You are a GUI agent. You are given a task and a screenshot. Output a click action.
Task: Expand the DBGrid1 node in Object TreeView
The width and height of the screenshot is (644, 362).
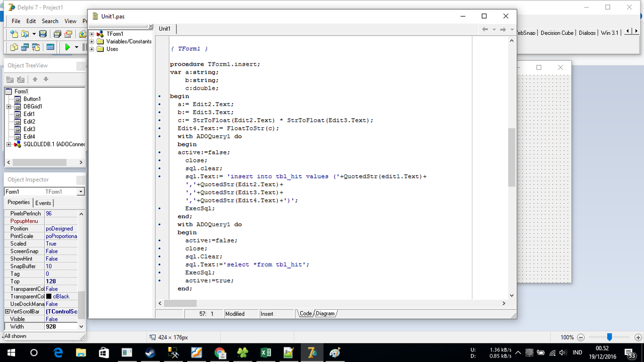(x=9, y=107)
